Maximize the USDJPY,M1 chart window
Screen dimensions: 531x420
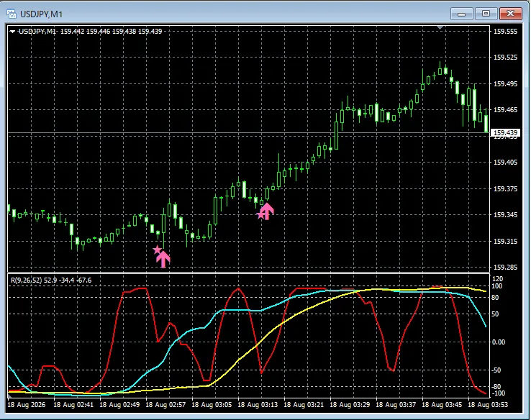(x=486, y=14)
